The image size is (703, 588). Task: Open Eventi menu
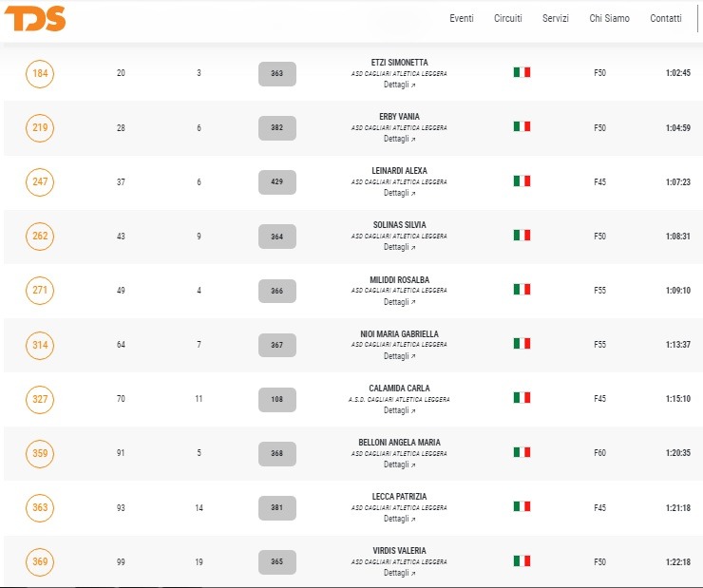462,18
